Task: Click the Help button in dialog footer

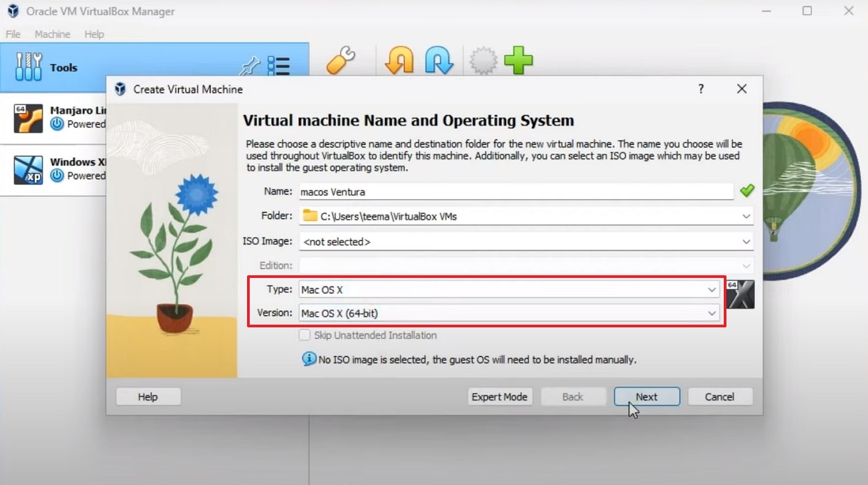Action: point(148,397)
